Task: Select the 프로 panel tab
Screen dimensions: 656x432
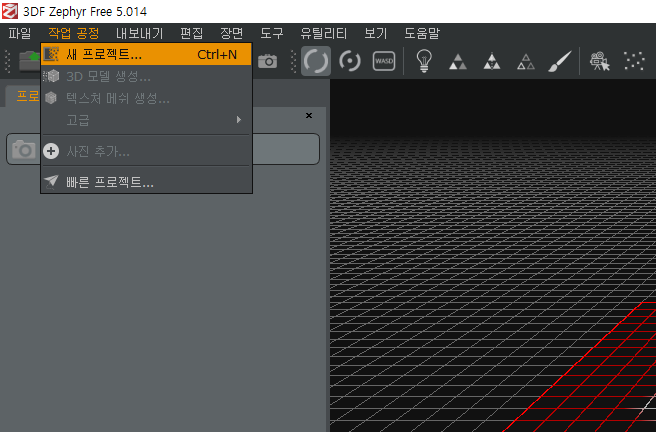Action: tap(27, 96)
